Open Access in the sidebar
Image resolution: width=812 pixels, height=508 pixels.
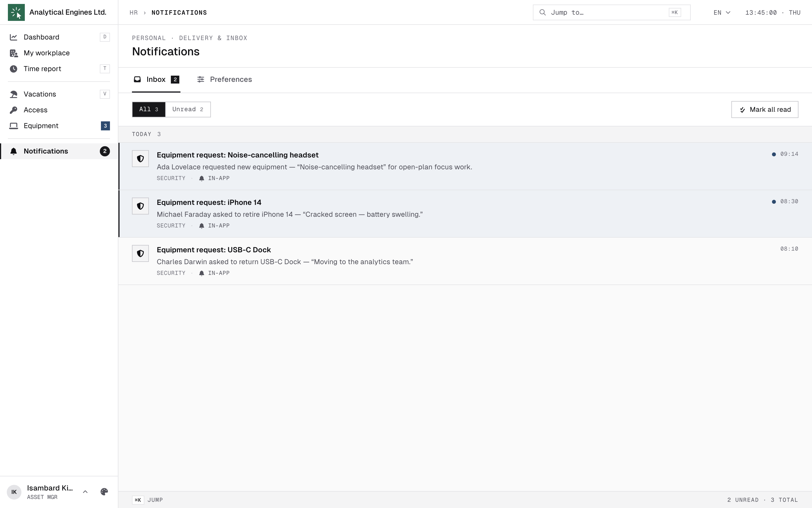[x=59, y=110]
